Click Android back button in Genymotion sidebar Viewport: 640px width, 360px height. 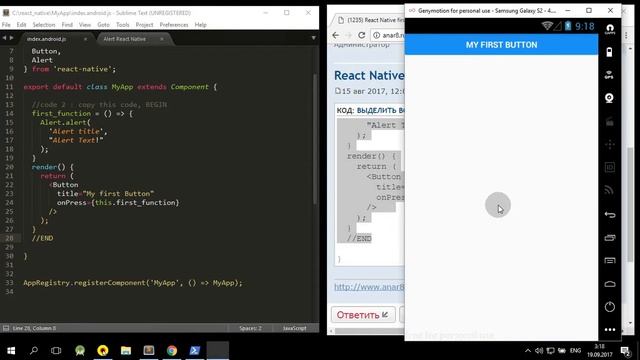pos(610,215)
